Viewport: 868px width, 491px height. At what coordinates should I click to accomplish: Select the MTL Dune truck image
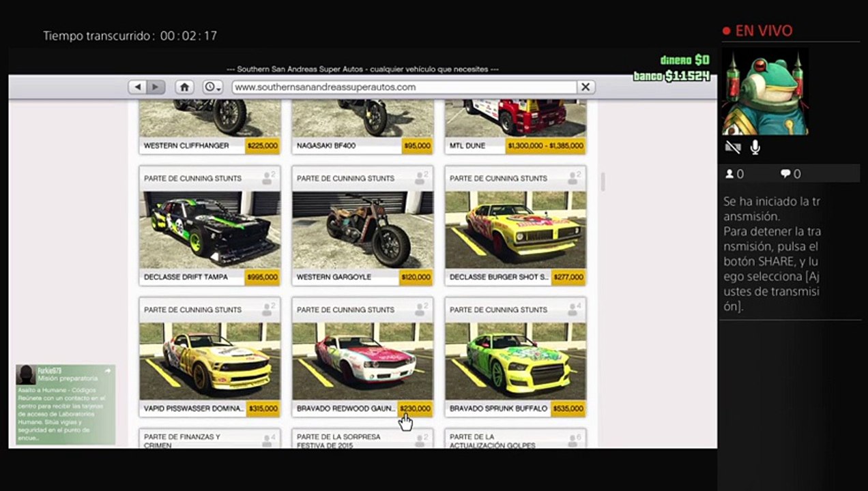515,119
